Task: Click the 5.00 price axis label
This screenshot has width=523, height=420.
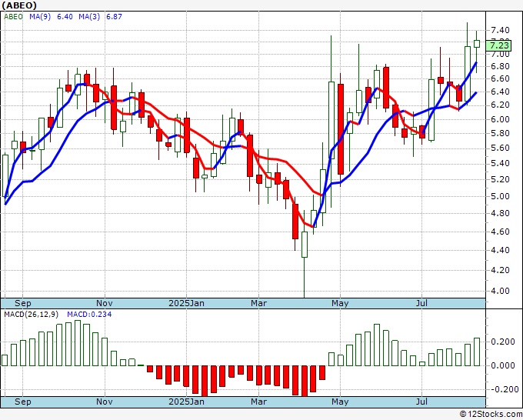Action: (x=500, y=196)
